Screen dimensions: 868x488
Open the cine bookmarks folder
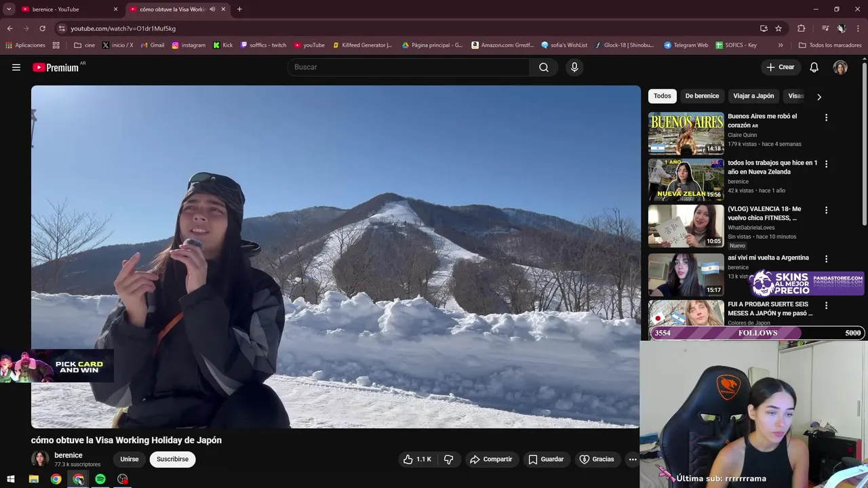[x=85, y=45]
